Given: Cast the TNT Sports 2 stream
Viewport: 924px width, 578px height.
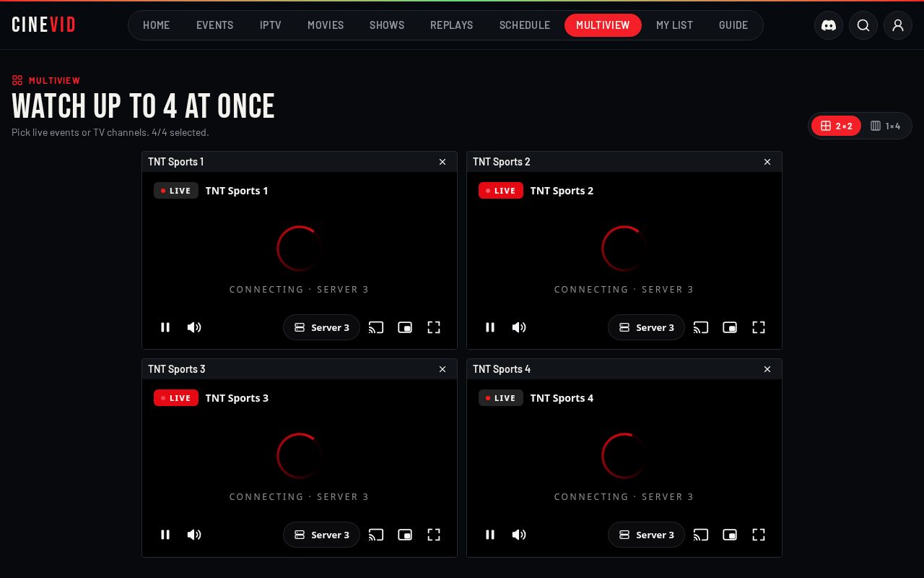Looking at the screenshot, I should [x=701, y=327].
